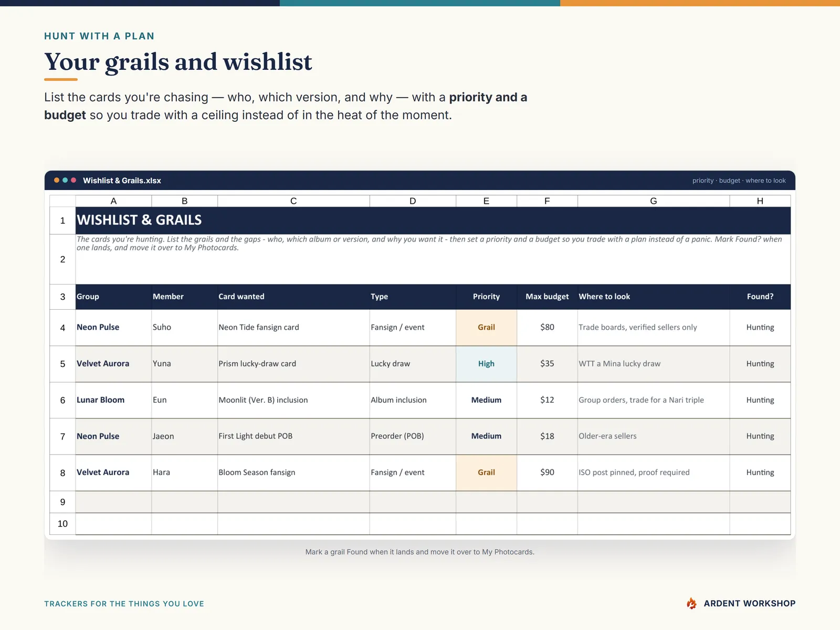Image resolution: width=840 pixels, height=630 pixels.
Task: Click the High priority cell for Yuna
Action: (486, 364)
